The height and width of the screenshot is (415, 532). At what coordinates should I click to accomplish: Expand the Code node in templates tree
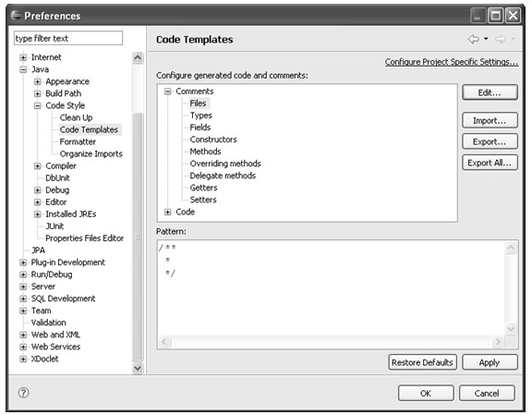(x=167, y=213)
